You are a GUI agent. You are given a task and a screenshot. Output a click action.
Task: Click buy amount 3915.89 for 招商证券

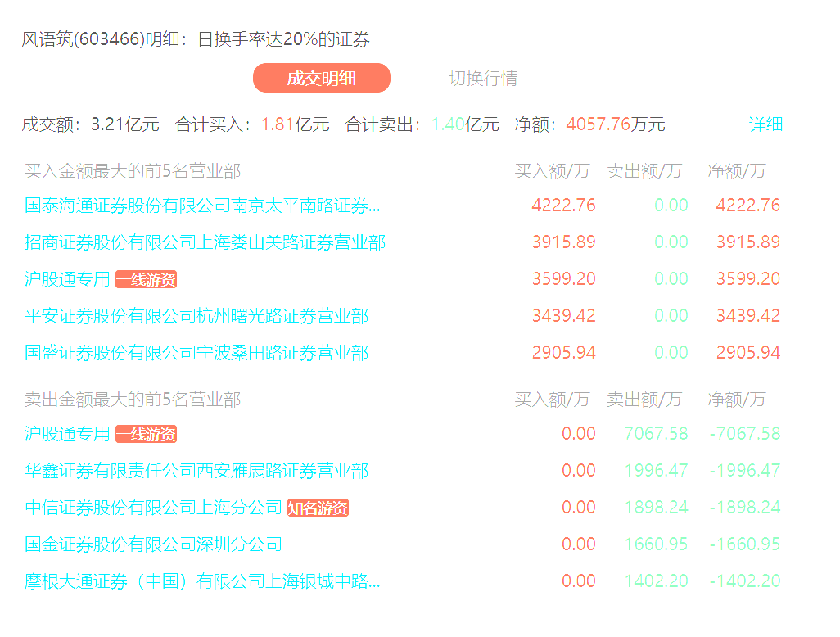[563, 242]
